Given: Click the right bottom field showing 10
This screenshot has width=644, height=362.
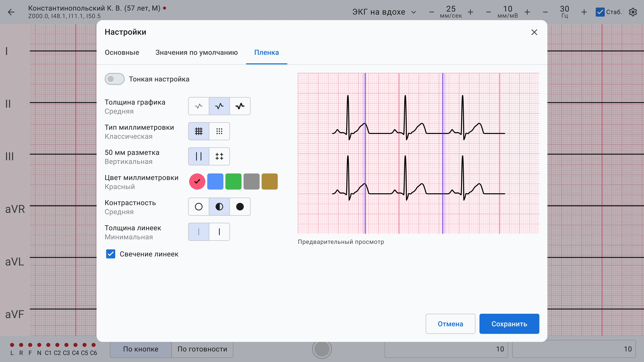Looking at the screenshot, I should tap(574, 349).
